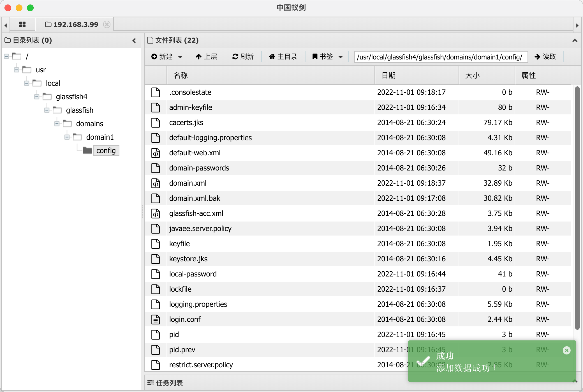The image size is (583, 392).
Task: Click the read (读取) path button
Action: (545, 57)
